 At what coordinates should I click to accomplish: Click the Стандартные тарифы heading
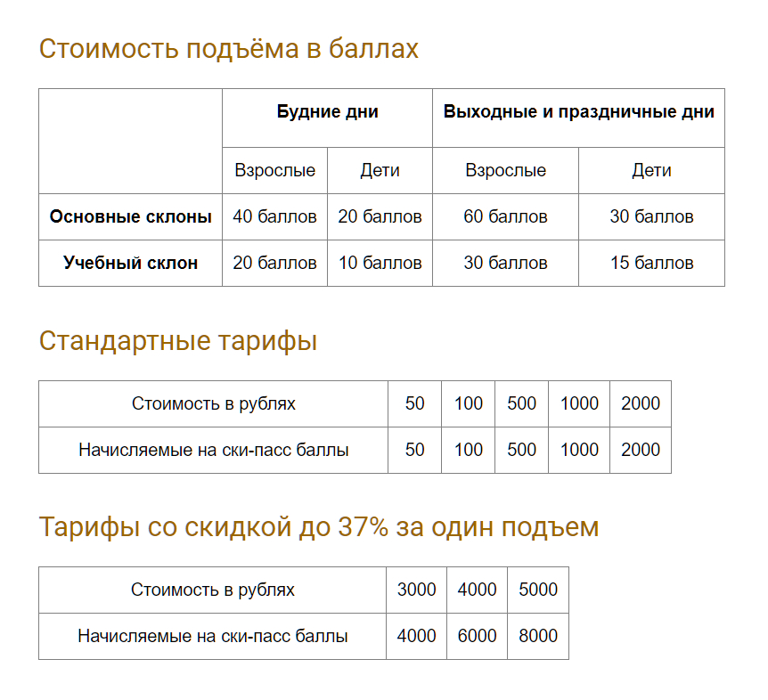[x=178, y=341]
